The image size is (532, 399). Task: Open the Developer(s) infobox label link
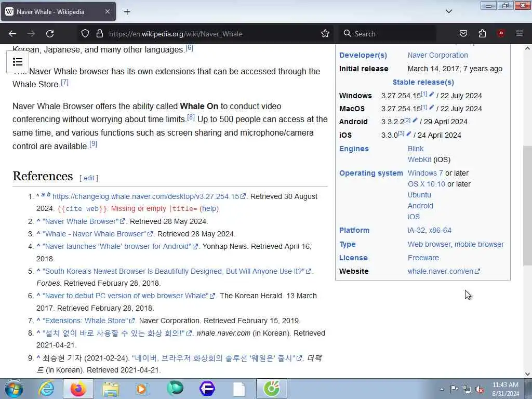363,55
